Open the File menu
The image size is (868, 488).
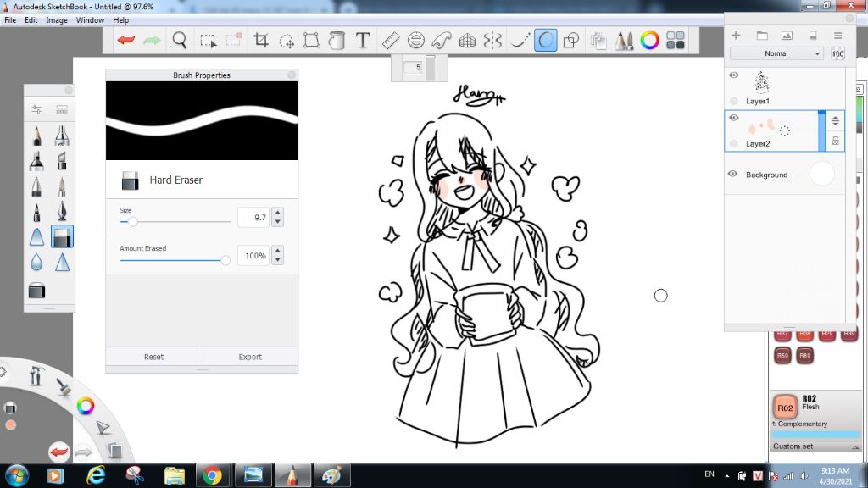(10, 20)
